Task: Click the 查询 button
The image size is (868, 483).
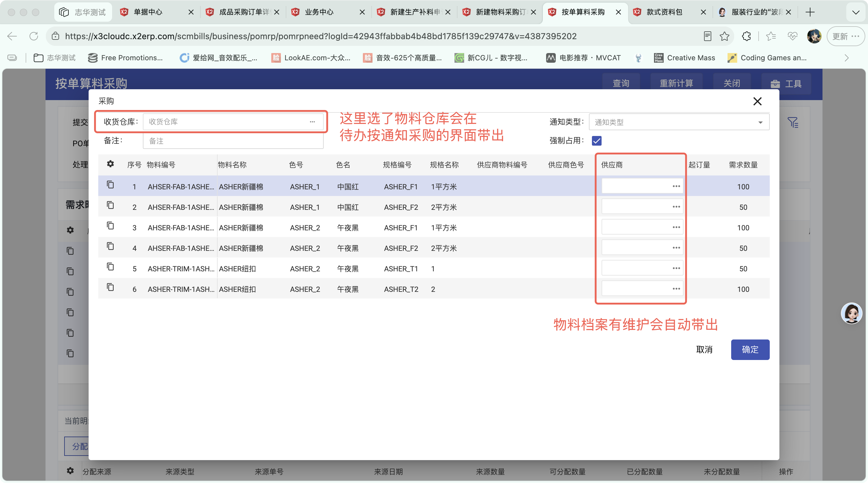Action: 621,83
